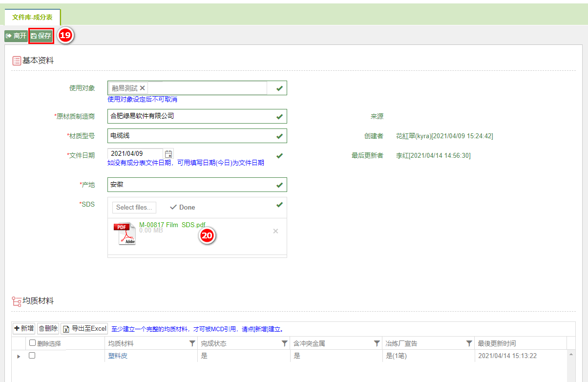Click the green check beside 产地

point(279,185)
